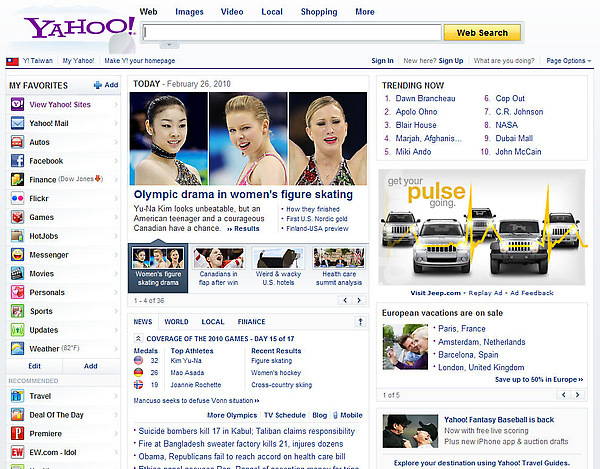600x469 pixels.
Task: Expand the search box dropdown tab
Action: coord(169,45)
